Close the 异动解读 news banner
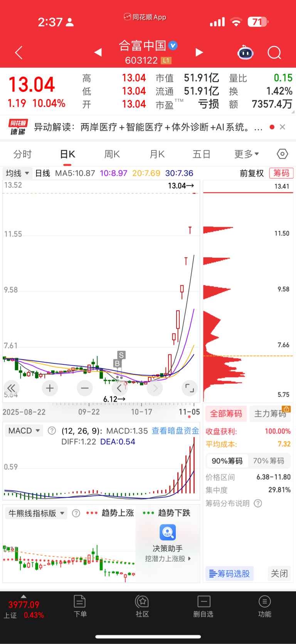Screen dimensions: 296x644 click(283, 127)
